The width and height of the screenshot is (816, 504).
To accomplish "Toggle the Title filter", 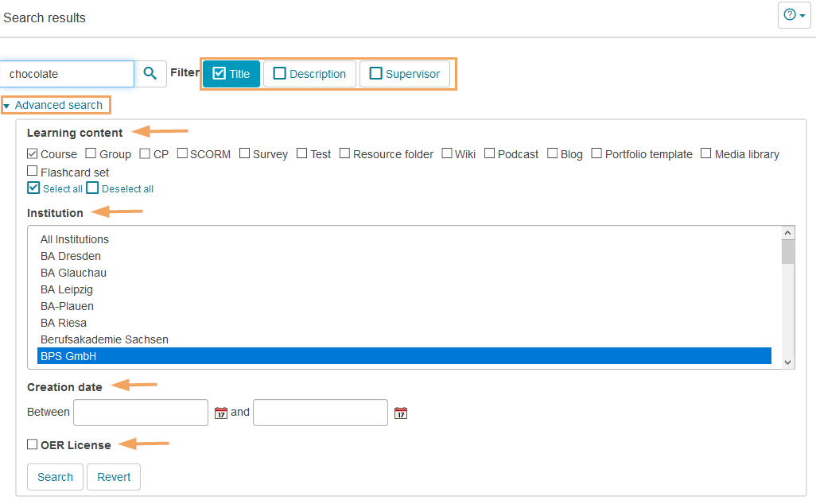I will coord(231,74).
